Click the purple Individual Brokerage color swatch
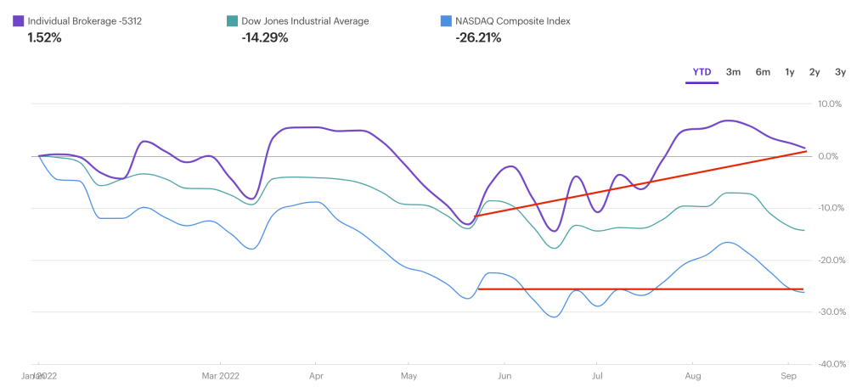Screen dimensions: 868x387 point(19,20)
